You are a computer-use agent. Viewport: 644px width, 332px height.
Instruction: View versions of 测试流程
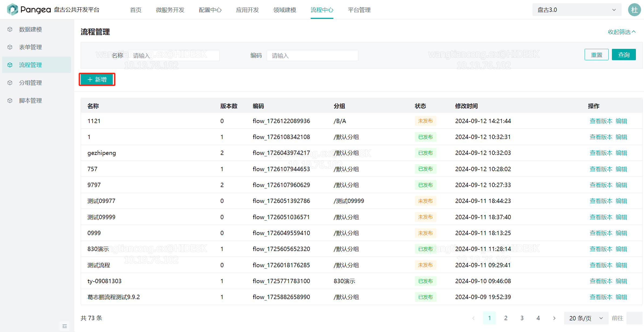pyautogui.click(x=601, y=265)
